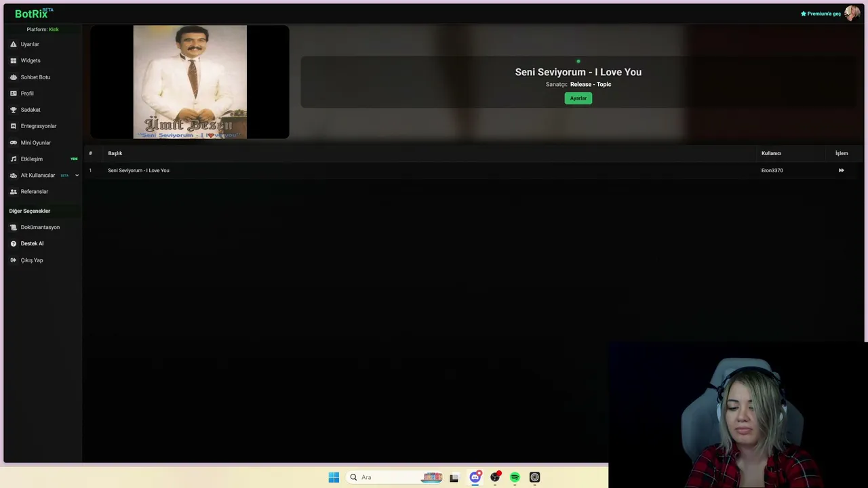
Task: Click the Sohbet Botu robot icon
Action: [13, 77]
